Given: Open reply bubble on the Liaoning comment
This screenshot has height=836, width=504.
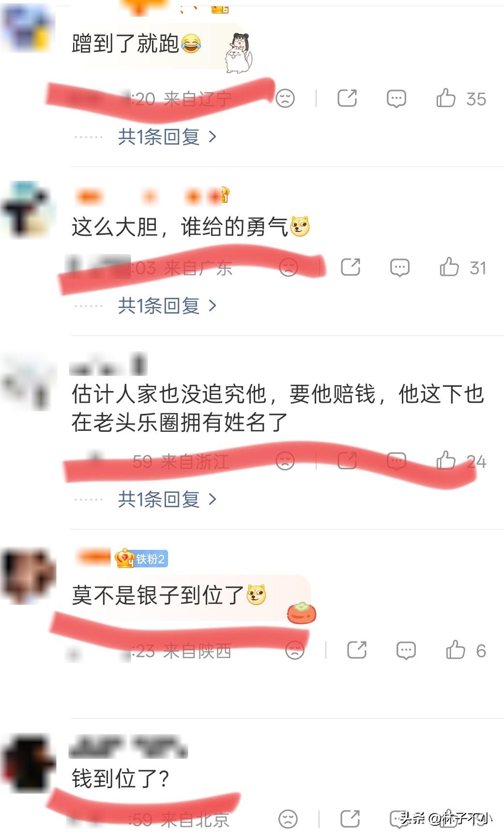Looking at the screenshot, I should pos(397,99).
